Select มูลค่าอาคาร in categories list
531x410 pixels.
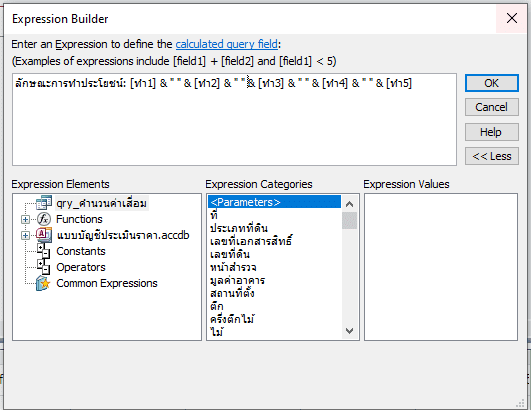click(x=237, y=280)
